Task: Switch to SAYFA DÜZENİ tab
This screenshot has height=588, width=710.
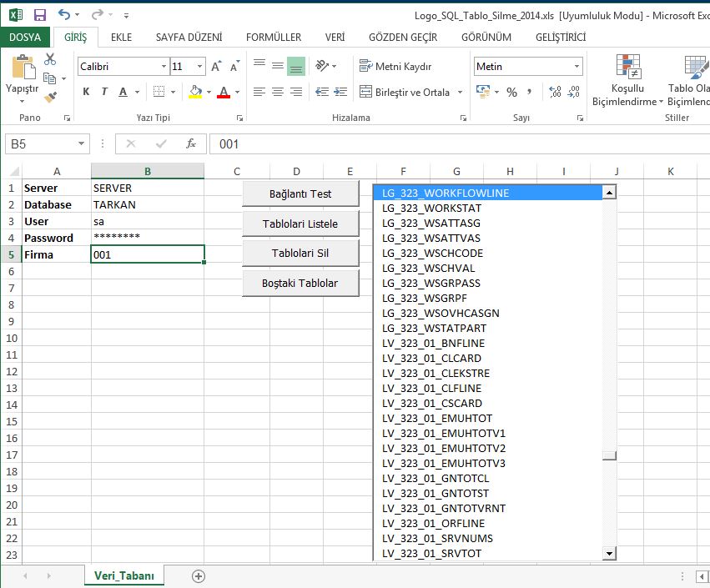Action: 189,38
